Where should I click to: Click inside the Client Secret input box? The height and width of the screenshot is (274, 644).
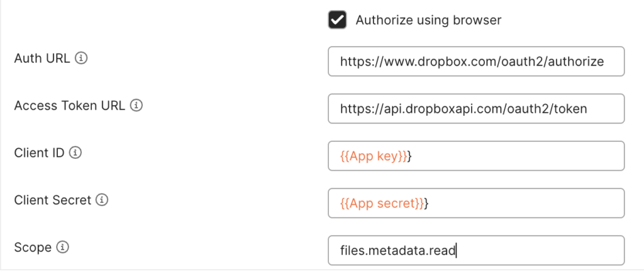[476, 203]
